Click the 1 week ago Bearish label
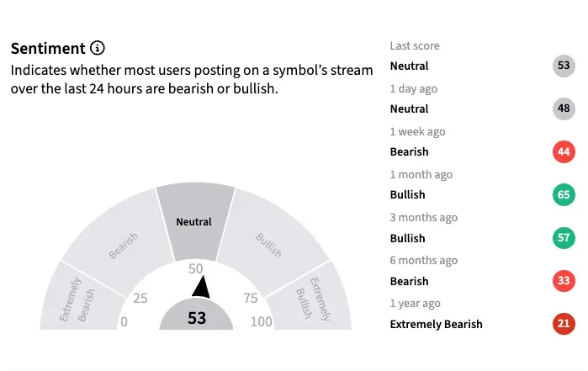Screen dimensions: 588x371 point(410,151)
